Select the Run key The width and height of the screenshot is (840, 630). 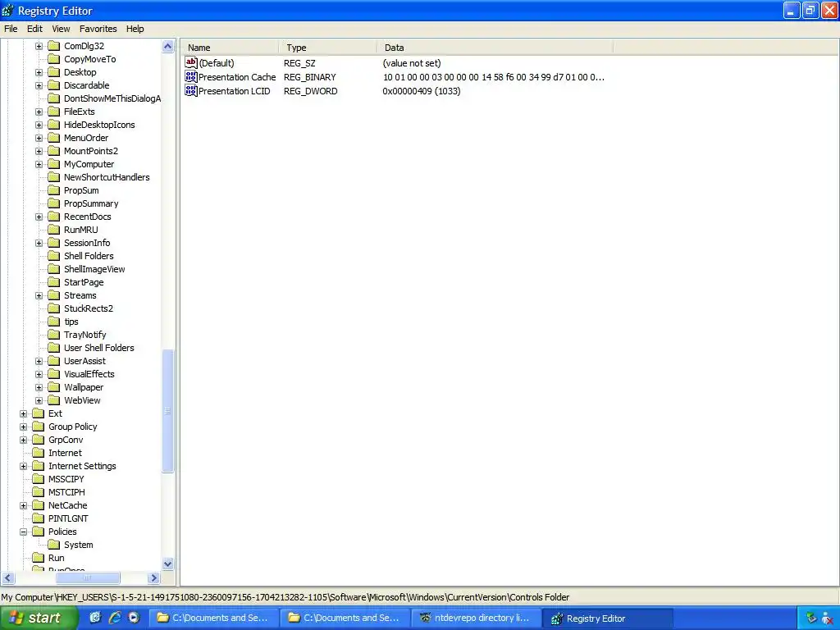coord(57,558)
